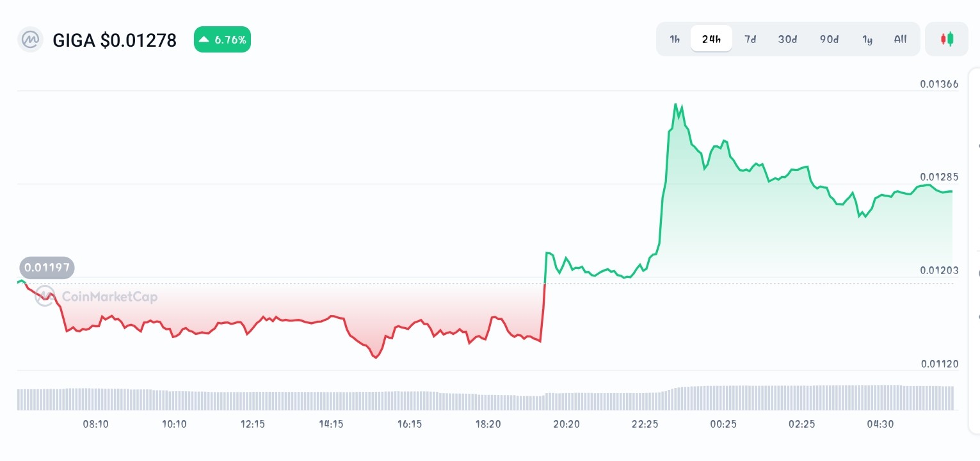View the 90d price history
Image resolution: width=980 pixels, height=461 pixels.
click(x=829, y=39)
